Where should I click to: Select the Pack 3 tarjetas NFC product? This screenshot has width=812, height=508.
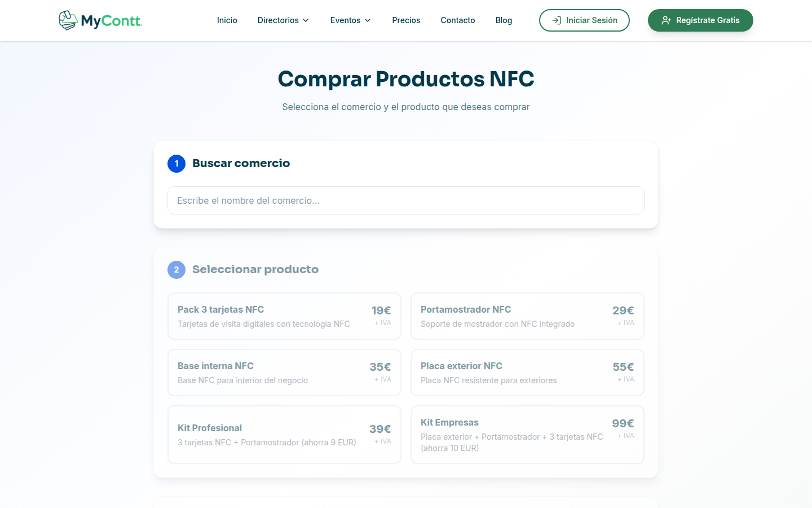[284, 316]
